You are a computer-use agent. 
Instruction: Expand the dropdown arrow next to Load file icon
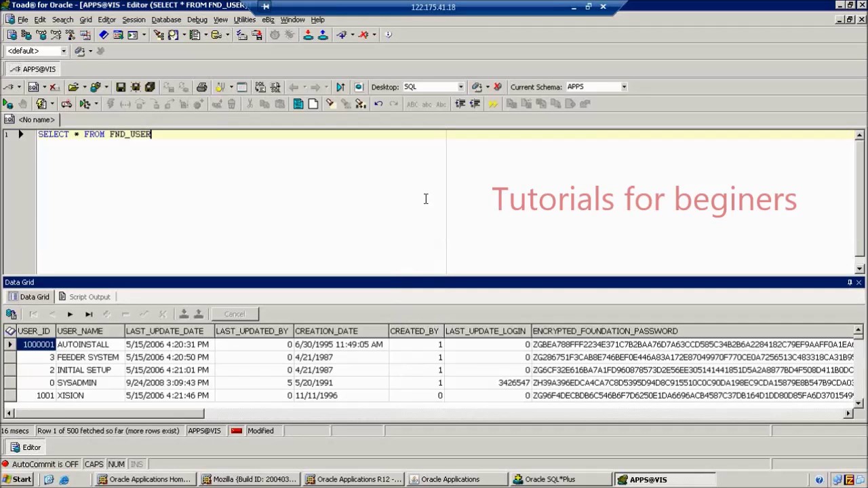pos(84,87)
